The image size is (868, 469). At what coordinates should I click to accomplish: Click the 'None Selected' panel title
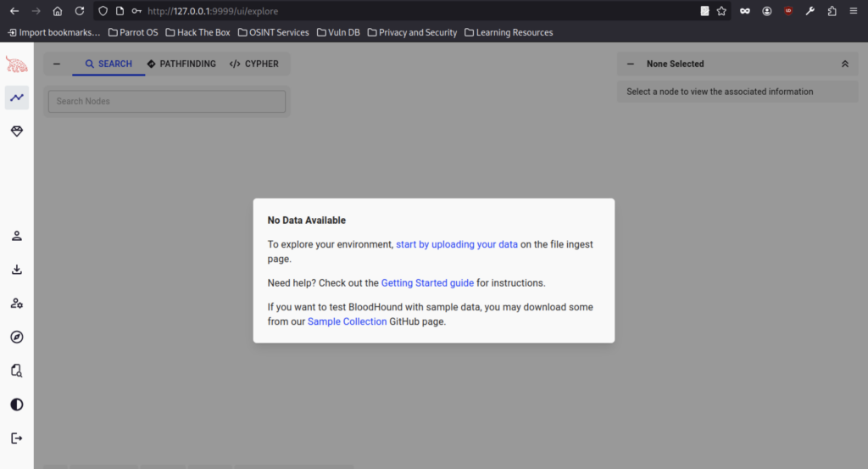(x=675, y=64)
